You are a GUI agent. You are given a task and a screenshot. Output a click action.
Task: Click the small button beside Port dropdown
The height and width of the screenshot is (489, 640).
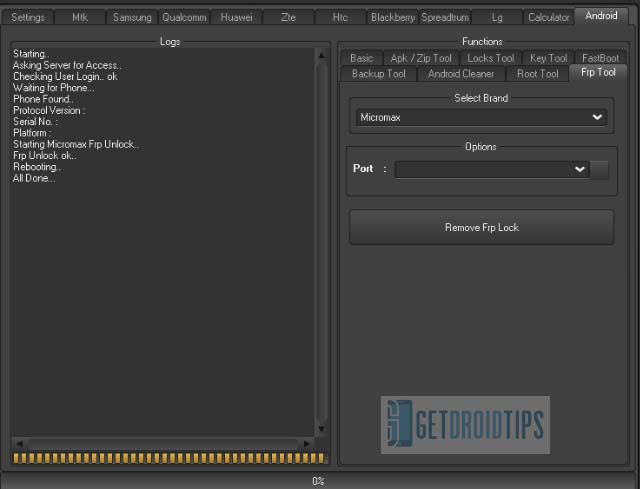point(600,169)
